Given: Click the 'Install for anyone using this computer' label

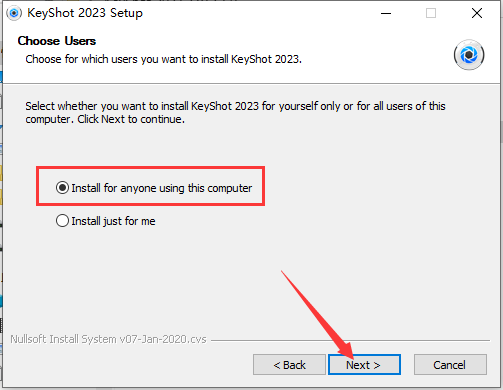Looking at the screenshot, I should [162, 188].
